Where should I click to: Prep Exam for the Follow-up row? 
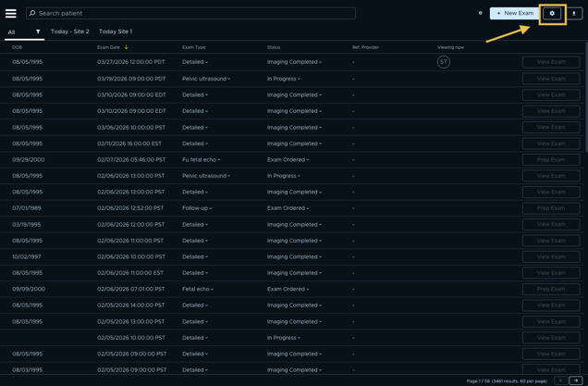(551, 208)
